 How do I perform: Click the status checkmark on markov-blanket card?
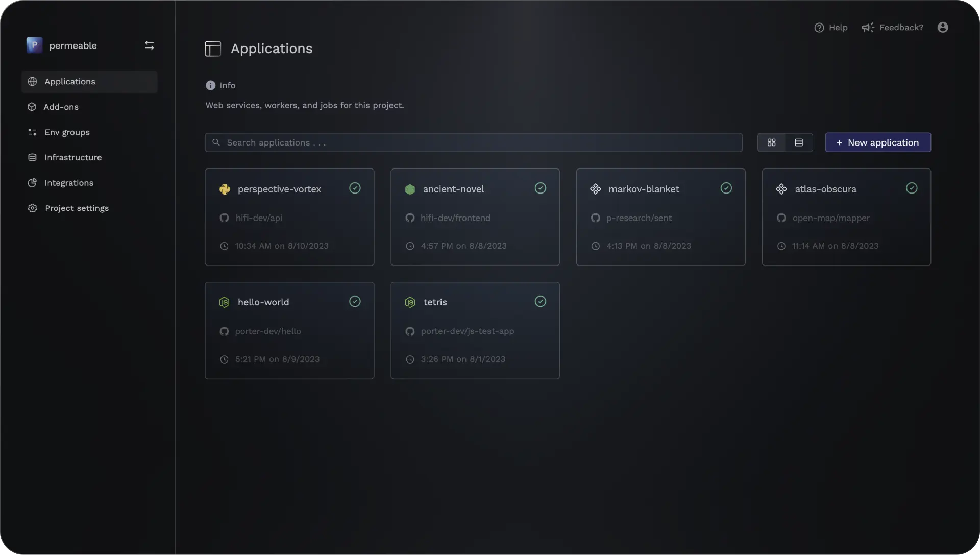(x=726, y=188)
